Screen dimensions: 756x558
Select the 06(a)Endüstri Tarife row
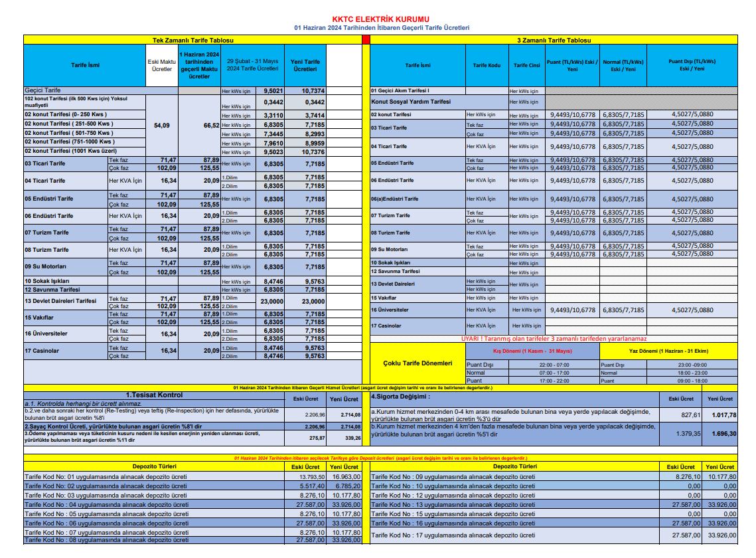coord(394,199)
